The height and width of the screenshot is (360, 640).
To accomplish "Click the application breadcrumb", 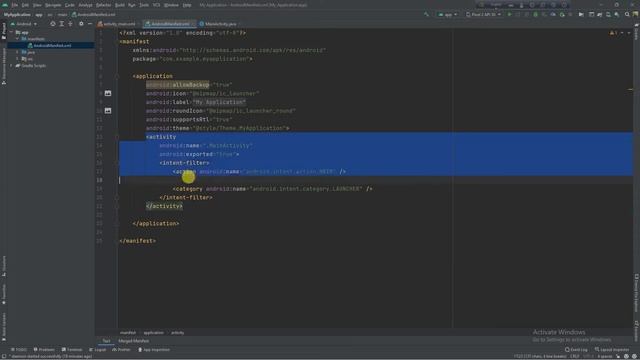I will tap(153, 333).
